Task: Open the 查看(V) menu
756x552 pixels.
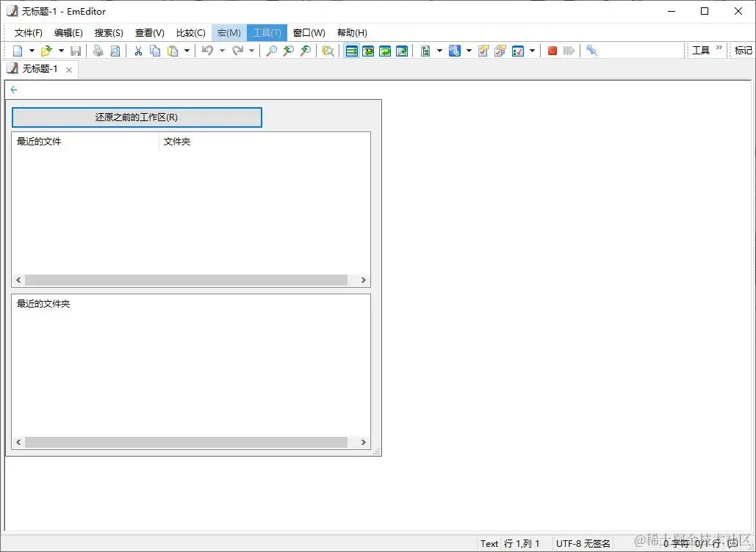Action: (x=149, y=33)
